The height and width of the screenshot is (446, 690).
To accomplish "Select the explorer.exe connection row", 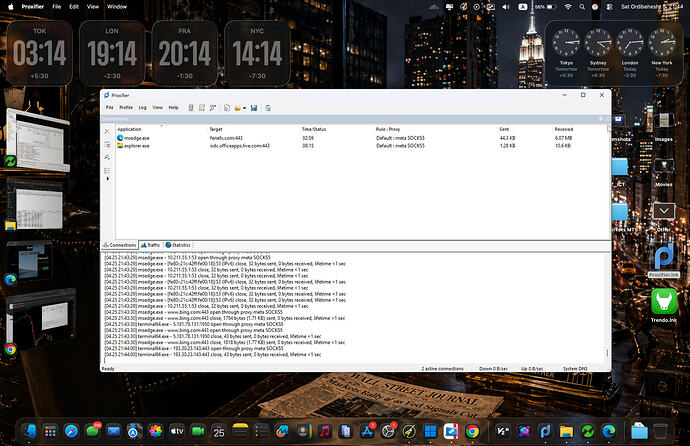I will click(x=361, y=146).
